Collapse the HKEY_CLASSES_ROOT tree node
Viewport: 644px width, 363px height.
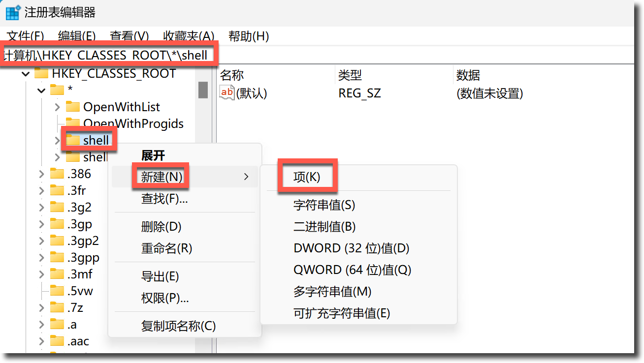pyautogui.click(x=25, y=74)
